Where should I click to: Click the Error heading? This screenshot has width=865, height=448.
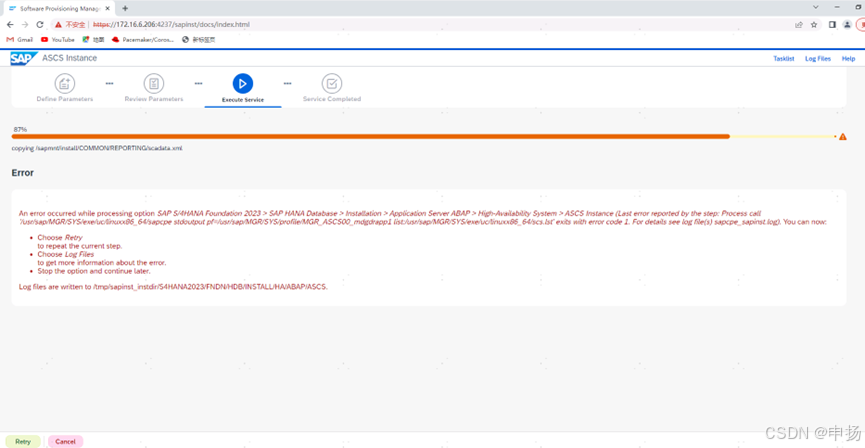(x=23, y=173)
